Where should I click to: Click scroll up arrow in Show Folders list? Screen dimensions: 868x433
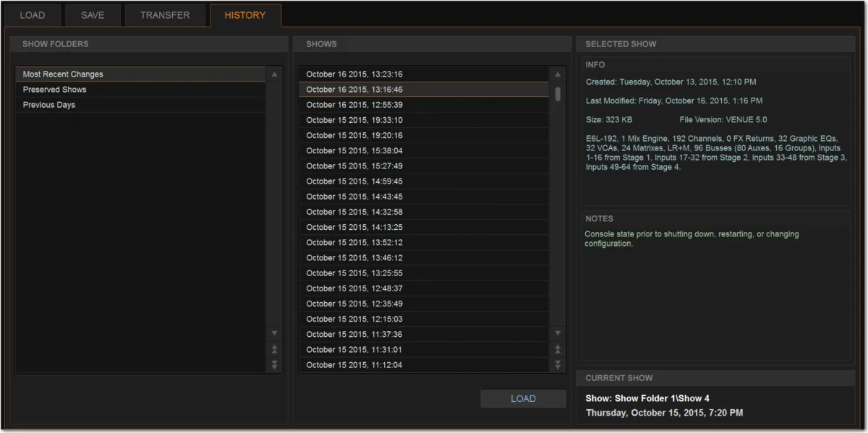pyautogui.click(x=274, y=74)
